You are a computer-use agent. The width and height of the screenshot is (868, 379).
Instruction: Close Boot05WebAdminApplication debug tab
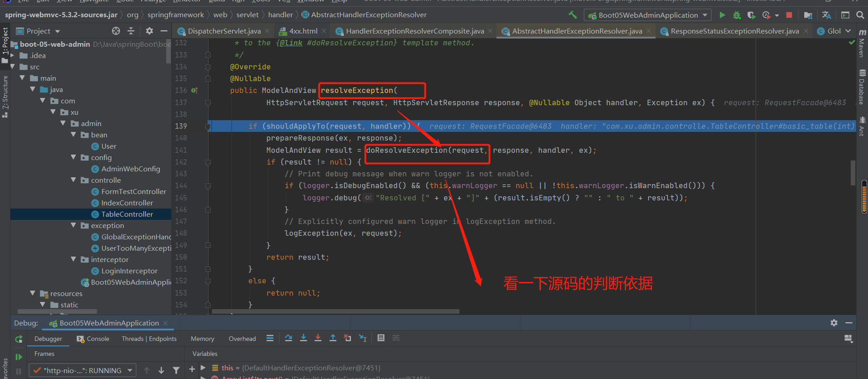tap(165, 323)
